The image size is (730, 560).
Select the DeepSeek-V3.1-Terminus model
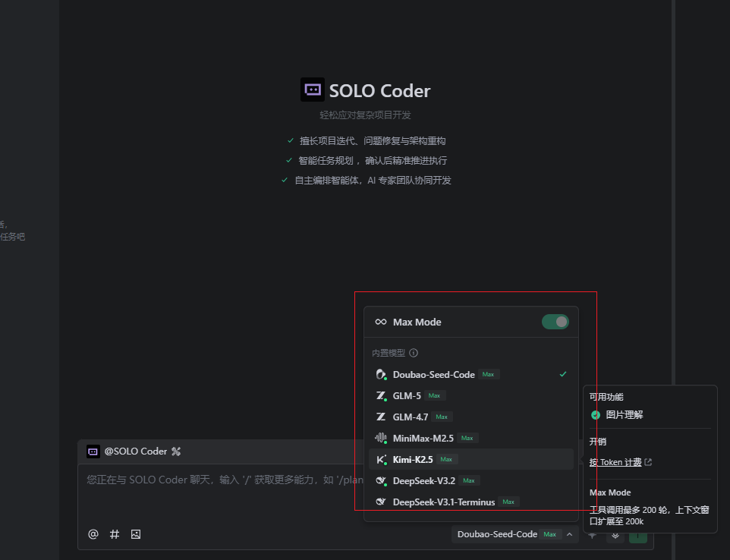tap(471, 502)
